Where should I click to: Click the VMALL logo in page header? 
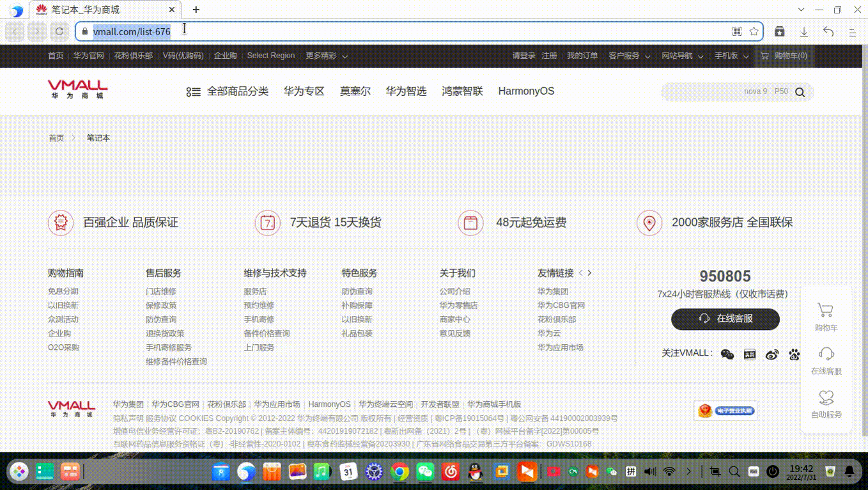point(77,90)
